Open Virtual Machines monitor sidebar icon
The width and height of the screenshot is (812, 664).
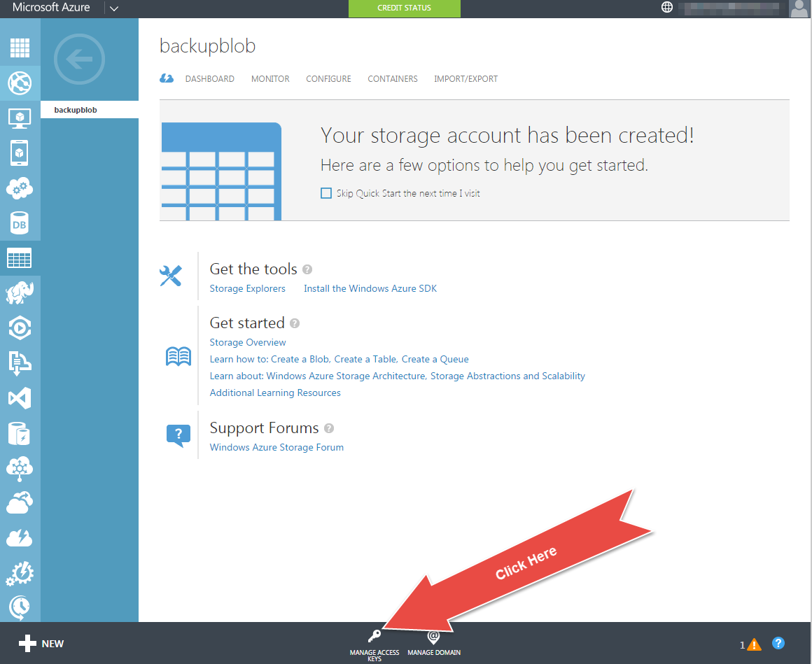click(x=20, y=118)
